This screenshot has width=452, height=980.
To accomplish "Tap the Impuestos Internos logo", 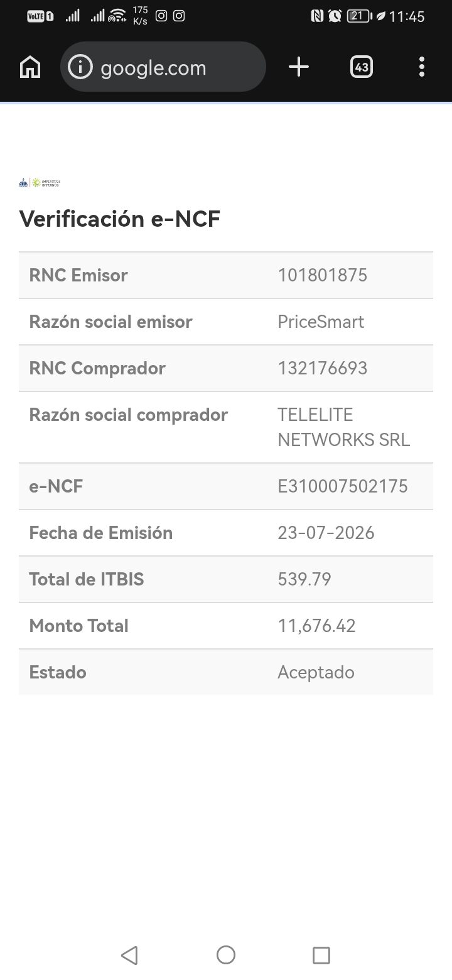I will point(40,183).
